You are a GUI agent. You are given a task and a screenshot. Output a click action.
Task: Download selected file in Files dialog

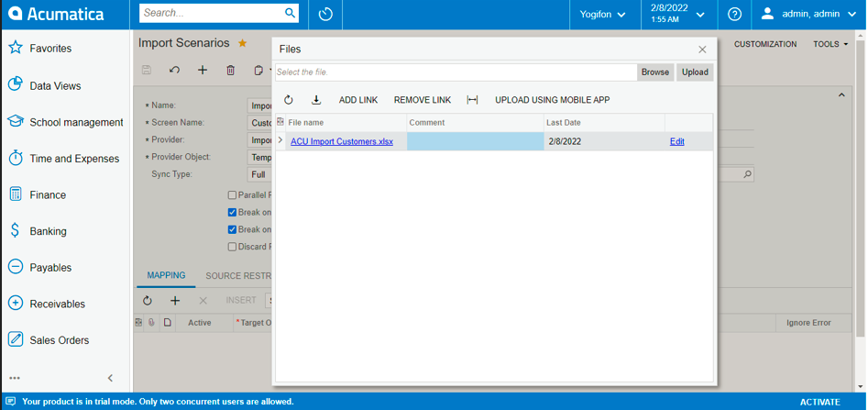316,100
